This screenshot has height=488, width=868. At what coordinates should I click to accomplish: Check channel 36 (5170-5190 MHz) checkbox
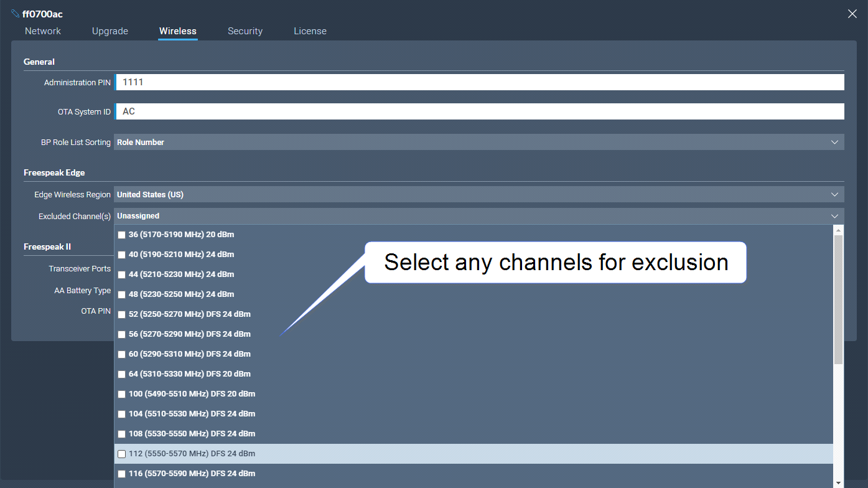tap(122, 235)
